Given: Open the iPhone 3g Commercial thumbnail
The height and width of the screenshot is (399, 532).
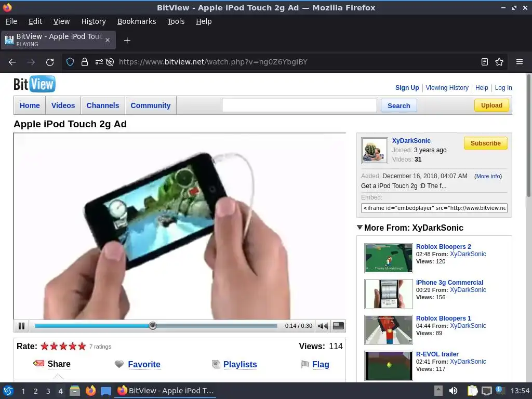Looking at the screenshot, I should (x=389, y=294).
